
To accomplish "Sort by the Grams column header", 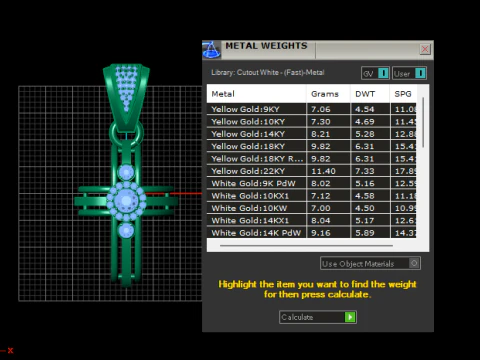I will click(328, 94).
